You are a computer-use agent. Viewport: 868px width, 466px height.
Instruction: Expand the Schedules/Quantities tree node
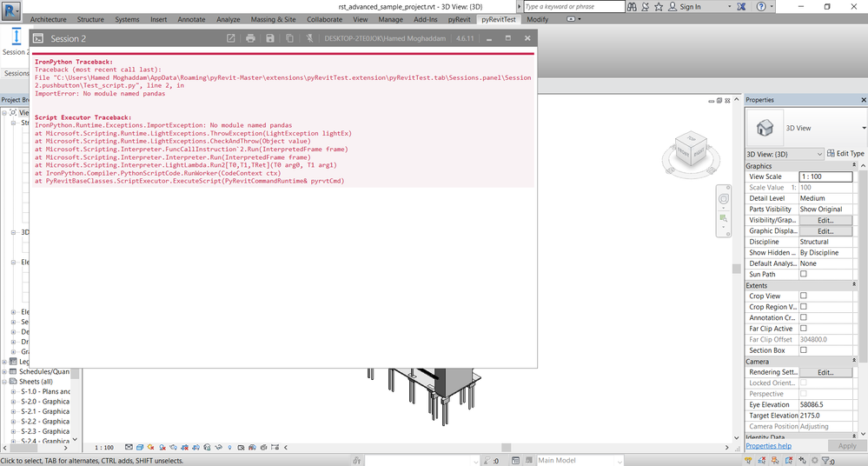click(5, 372)
